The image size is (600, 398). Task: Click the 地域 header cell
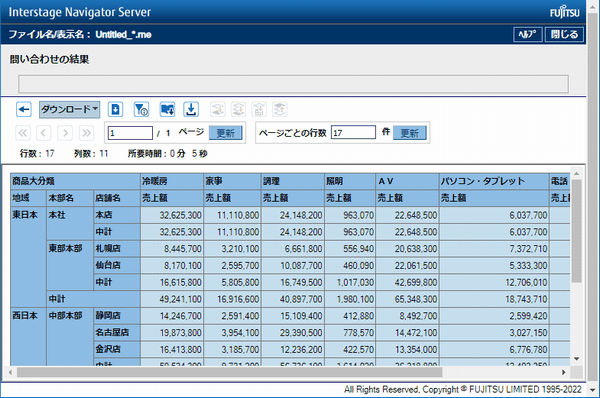pos(28,198)
